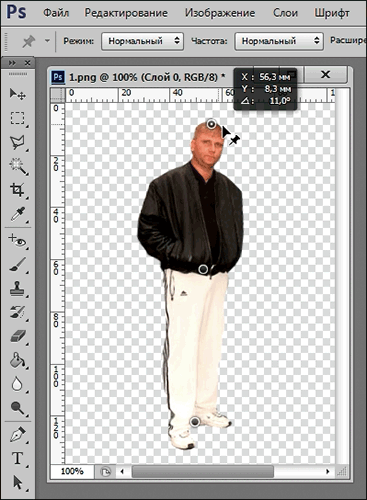This screenshot has height=500, width=367.
Task: Select the puppet pin on the head
Action: tap(212, 124)
